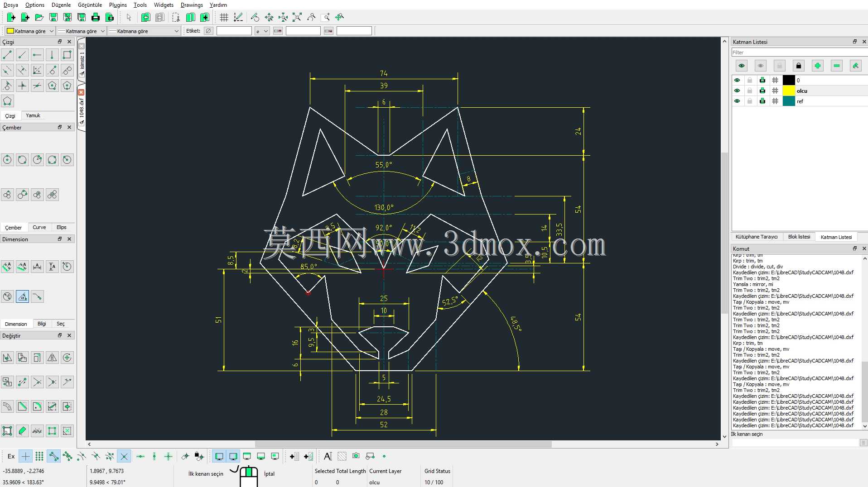Click the Open file folder icon
The height and width of the screenshot is (487, 868).
(x=39, y=17)
